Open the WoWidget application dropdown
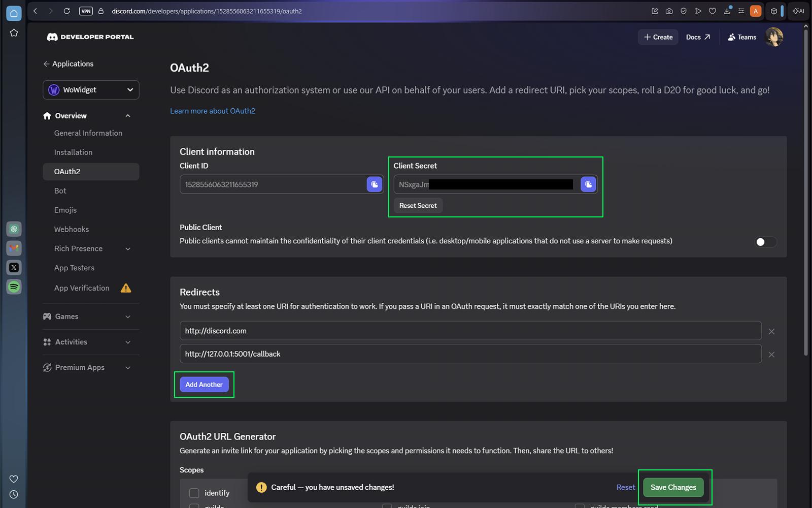The image size is (812, 508). (x=91, y=90)
